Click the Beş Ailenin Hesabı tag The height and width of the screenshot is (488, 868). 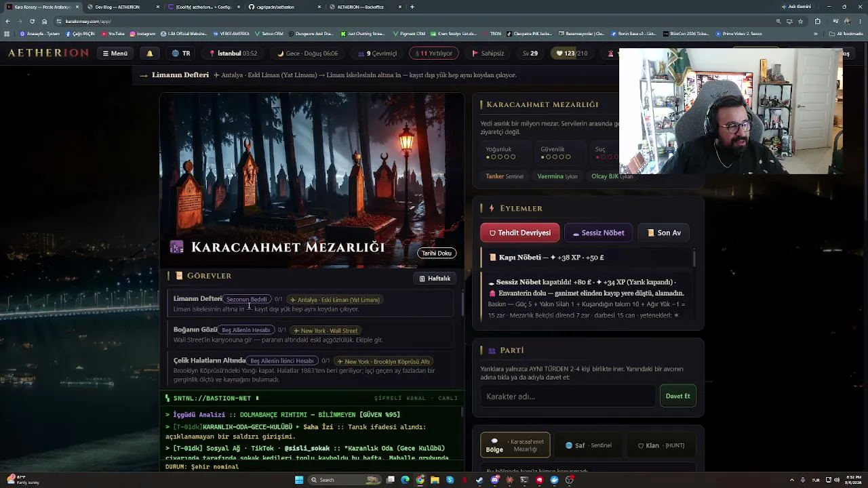click(246, 330)
